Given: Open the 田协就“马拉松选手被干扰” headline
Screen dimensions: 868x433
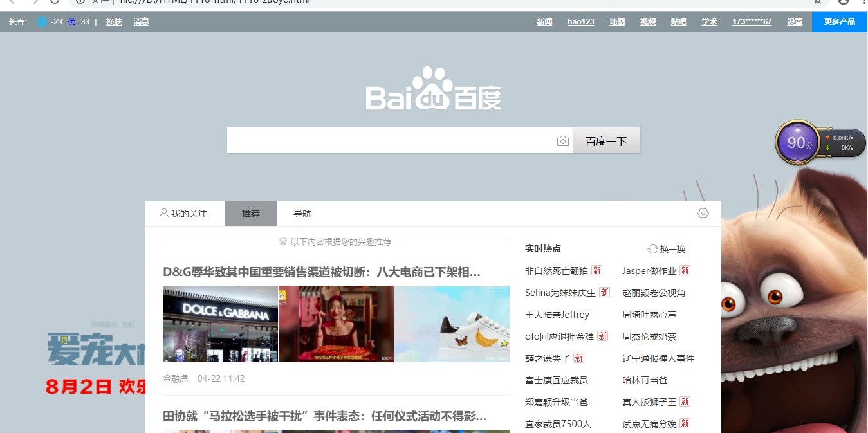Looking at the screenshot, I should 325,417.
